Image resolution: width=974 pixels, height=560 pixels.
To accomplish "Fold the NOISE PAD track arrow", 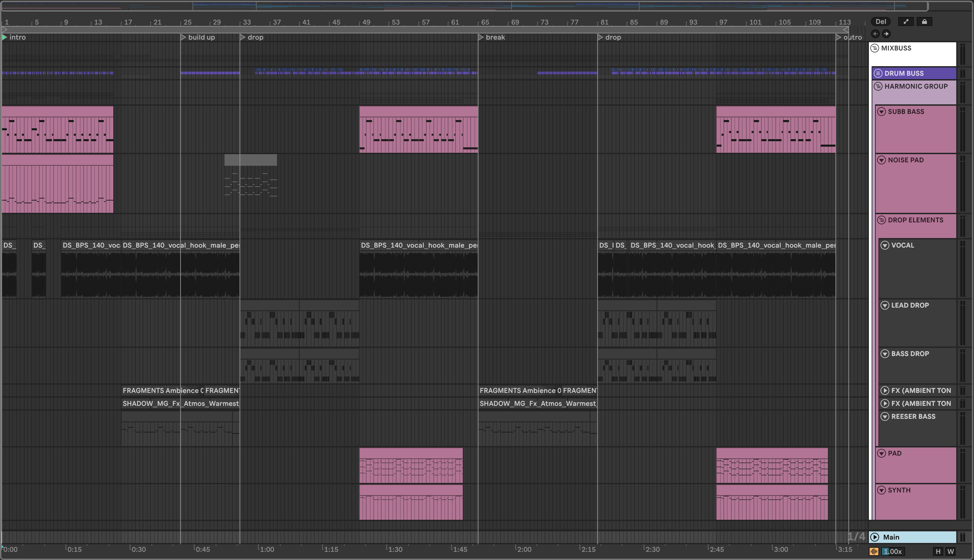I will point(882,160).
